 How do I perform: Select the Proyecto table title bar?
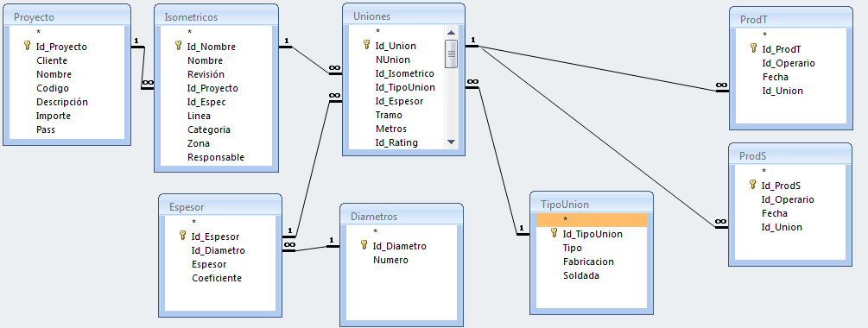(x=67, y=17)
